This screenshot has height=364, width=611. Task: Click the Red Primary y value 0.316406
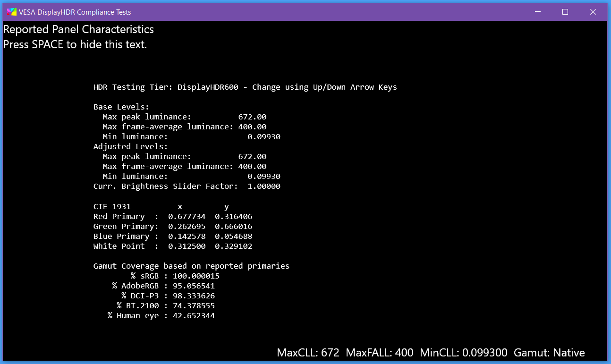(234, 217)
